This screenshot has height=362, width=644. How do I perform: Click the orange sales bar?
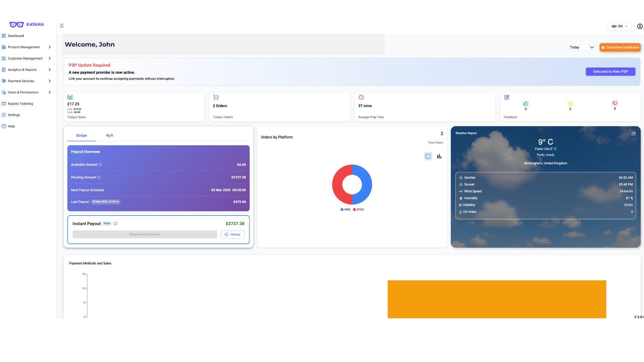497,299
